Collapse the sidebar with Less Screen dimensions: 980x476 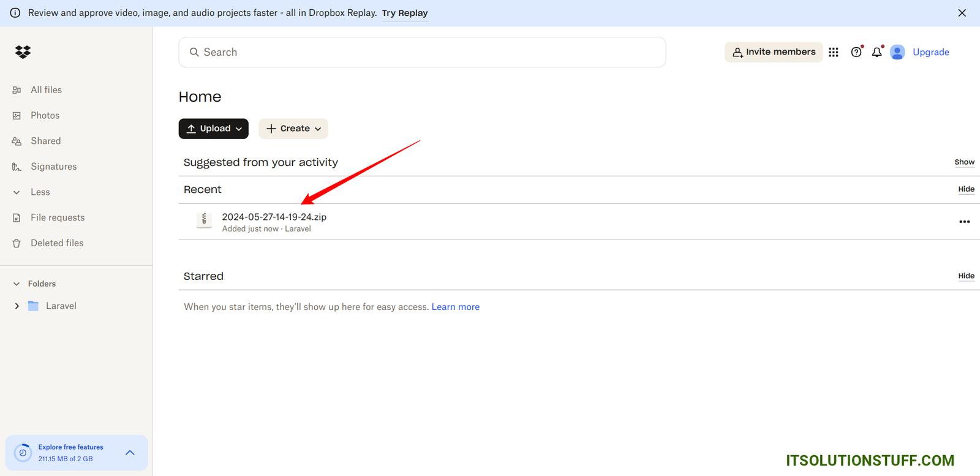coord(40,192)
